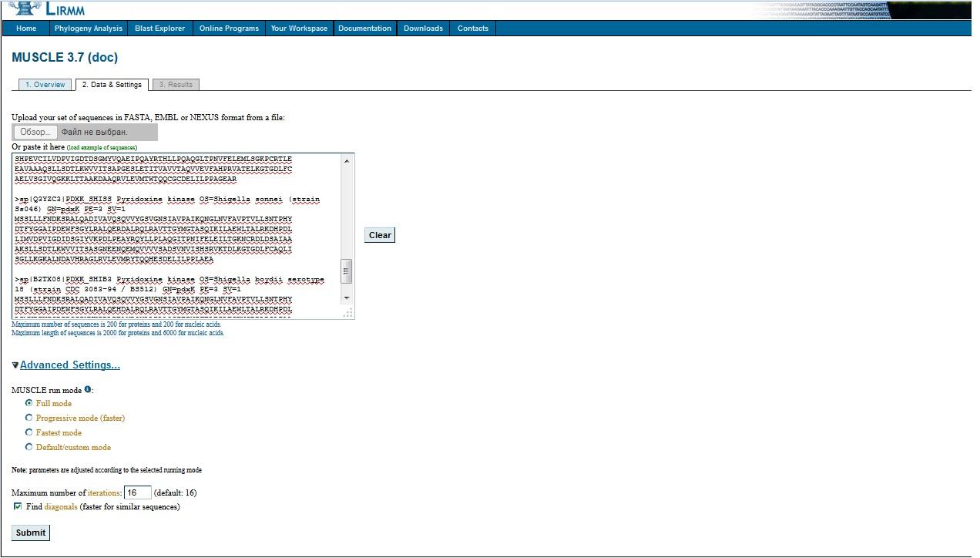Click the LIRMM logo
Viewport: 980px width, 558px height.
(x=45, y=8)
